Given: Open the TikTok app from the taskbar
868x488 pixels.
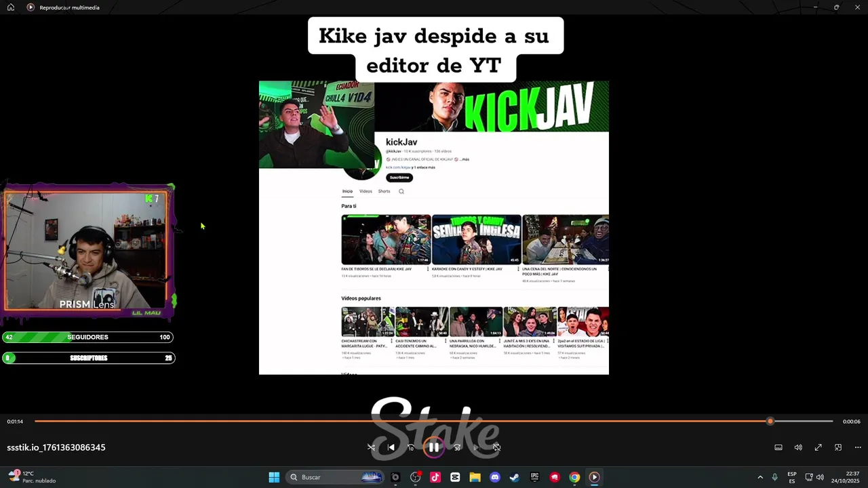Looking at the screenshot, I should (435, 477).
